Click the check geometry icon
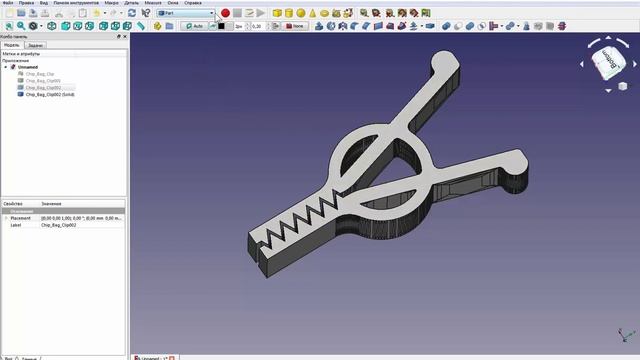640x360 pixels. [x=527, y=26]
